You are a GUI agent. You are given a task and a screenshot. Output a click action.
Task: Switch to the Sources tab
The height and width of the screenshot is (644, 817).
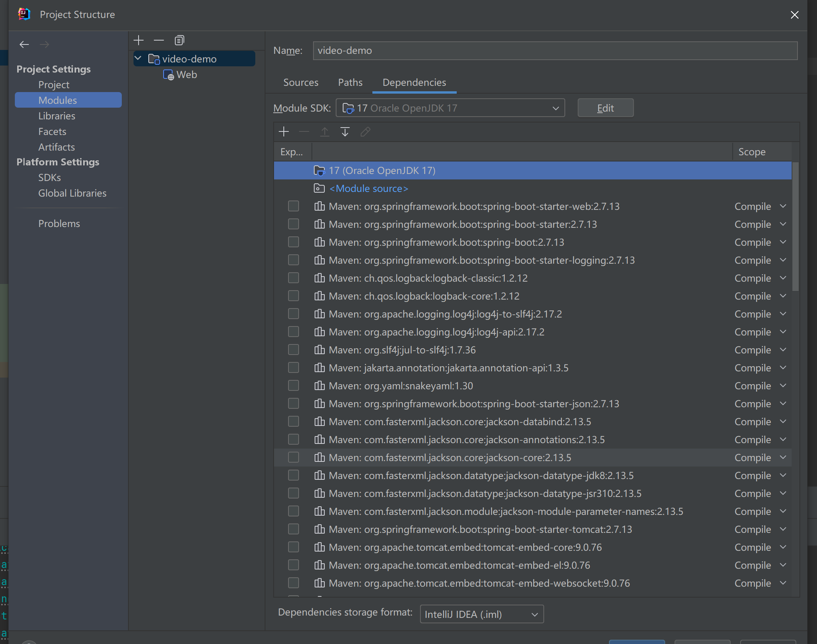click(301, 82)
